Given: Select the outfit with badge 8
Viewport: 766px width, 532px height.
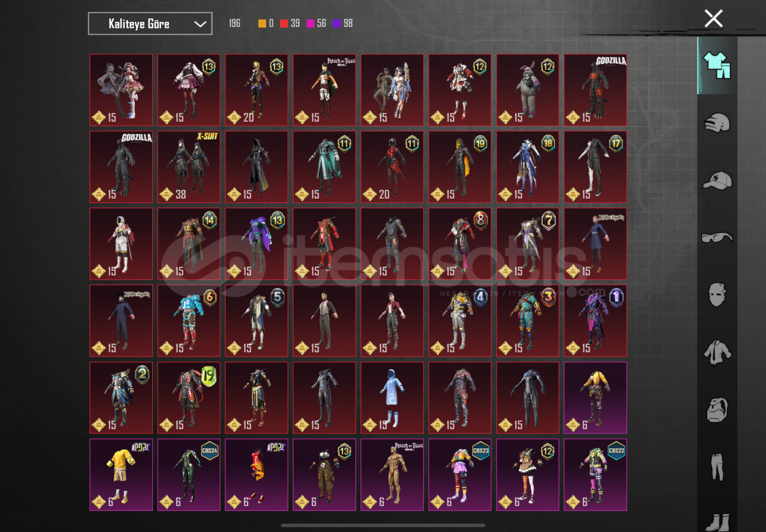Looking at the screenshot, I should (x=460, y=244).
